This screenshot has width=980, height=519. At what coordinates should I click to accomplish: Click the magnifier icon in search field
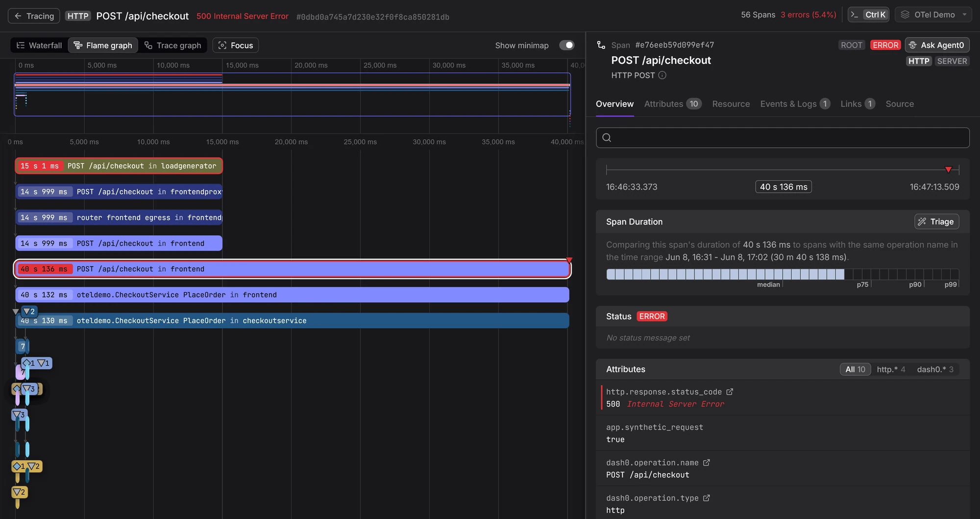(607, 138)
